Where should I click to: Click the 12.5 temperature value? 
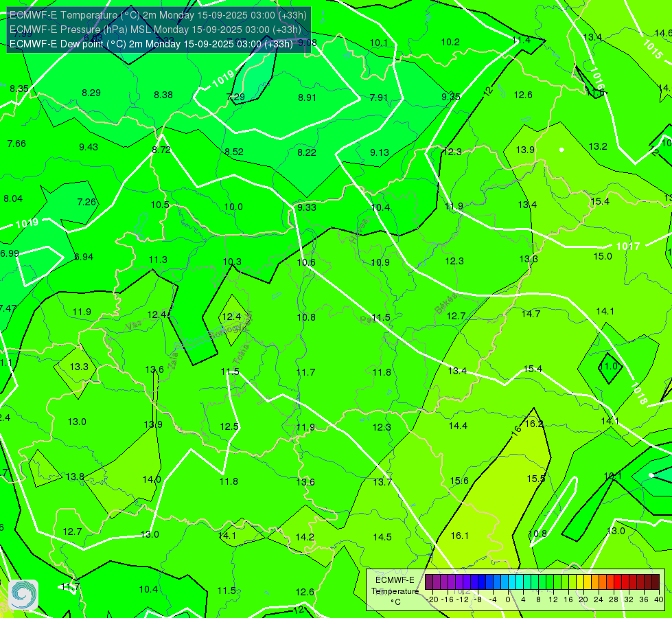pos(229,426)
